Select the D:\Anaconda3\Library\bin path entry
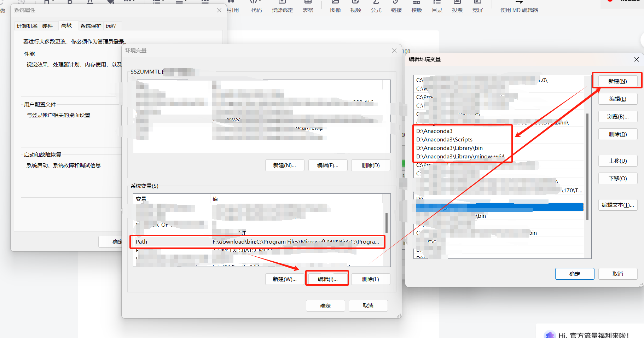The width and height of the screenshot is (644, 338). 499,148
